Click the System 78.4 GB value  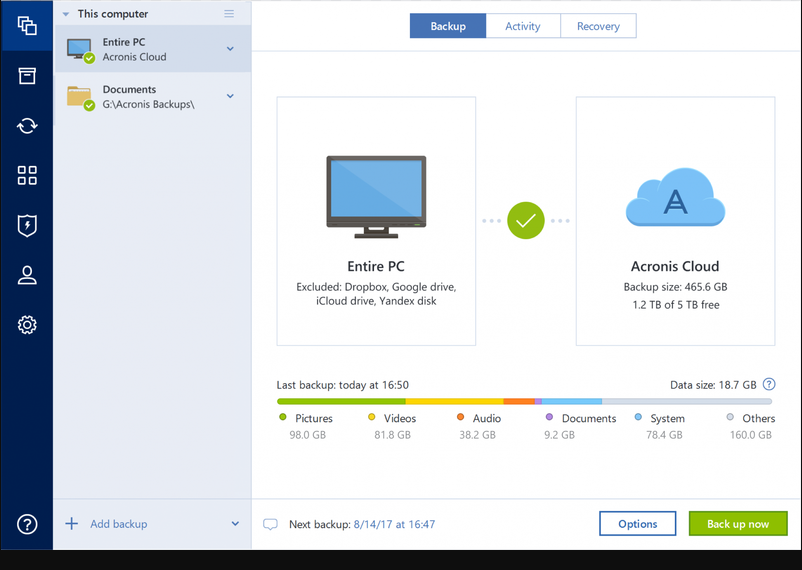tap(664, 435)
